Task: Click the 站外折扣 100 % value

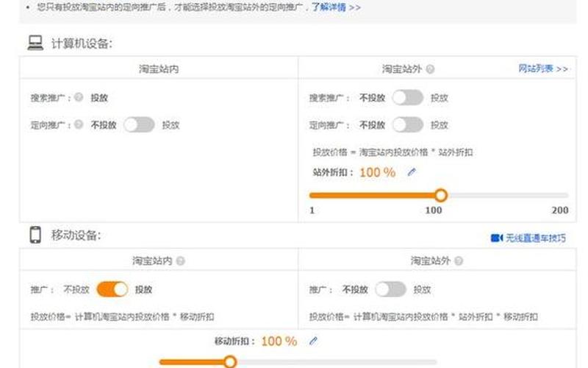Action: [378, 172]
